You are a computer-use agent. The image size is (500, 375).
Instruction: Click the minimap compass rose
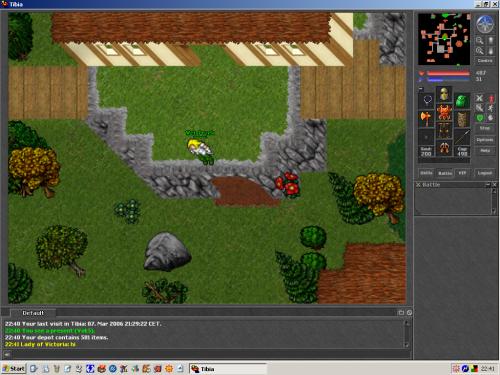coord(485,24)
